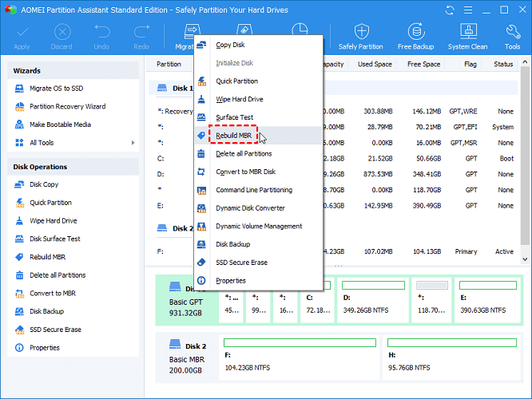
Task: Click the Migrate OS to SSD sidebar icon
Action: coord(19,88)
